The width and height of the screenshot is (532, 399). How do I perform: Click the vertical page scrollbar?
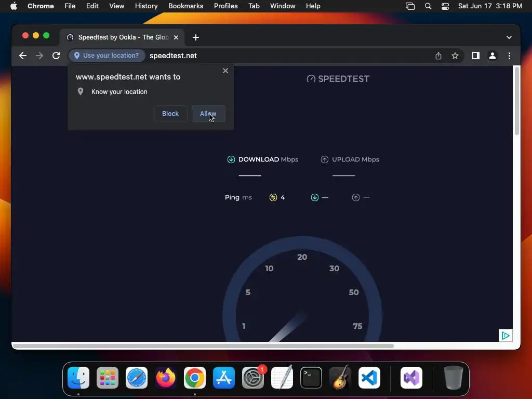pos(517,101)
